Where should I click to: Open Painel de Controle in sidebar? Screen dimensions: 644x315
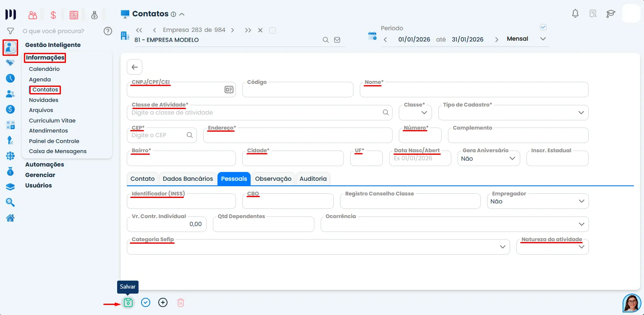click(x=54, y=141)
